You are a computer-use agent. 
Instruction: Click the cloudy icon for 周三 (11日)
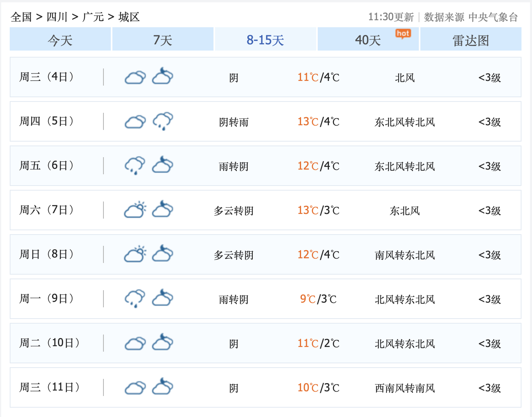pyautogui.click(x=135, y=387)
